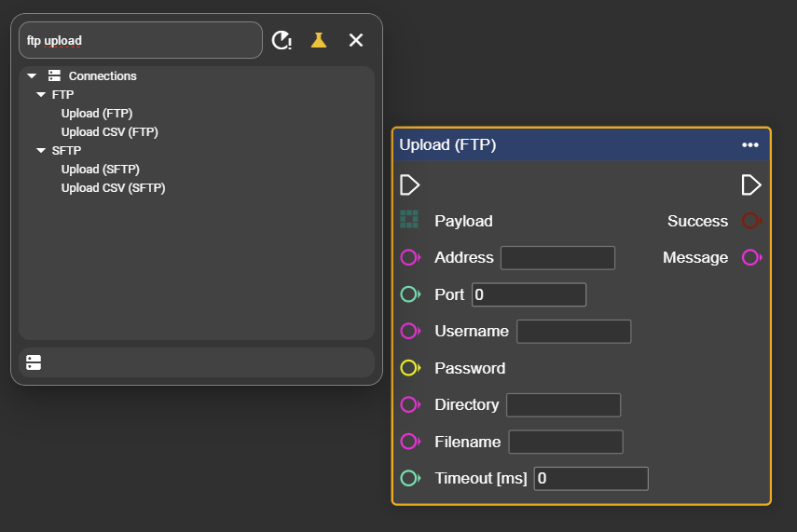The image size is (797, 532).
Task: Click the Message output pin
Action: [x=751, y=257]
